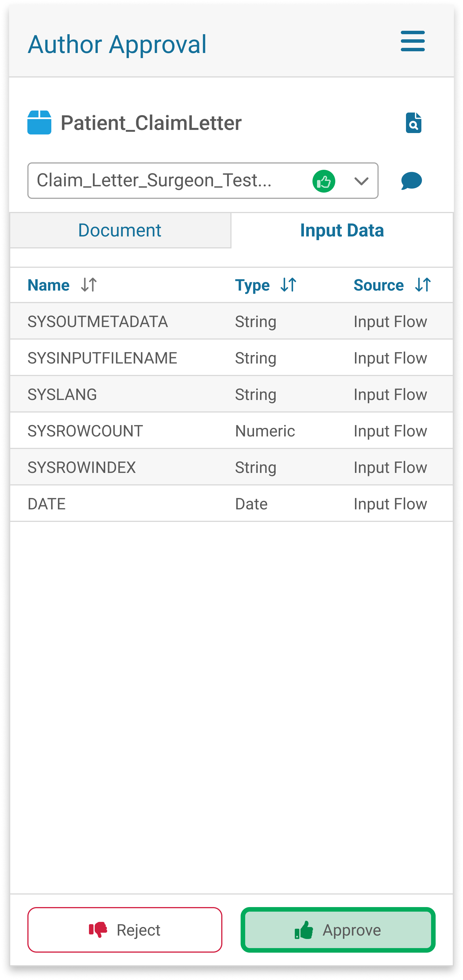Screen dimensions: 463x980
Task: Sort by Source column arrows
Action: point(423,285)
